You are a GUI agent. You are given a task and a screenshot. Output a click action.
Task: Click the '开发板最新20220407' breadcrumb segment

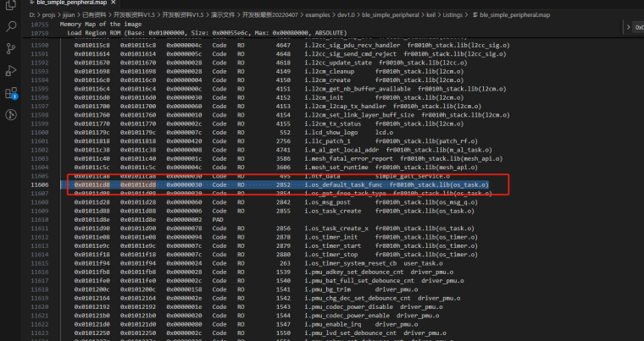click(270, 14)
